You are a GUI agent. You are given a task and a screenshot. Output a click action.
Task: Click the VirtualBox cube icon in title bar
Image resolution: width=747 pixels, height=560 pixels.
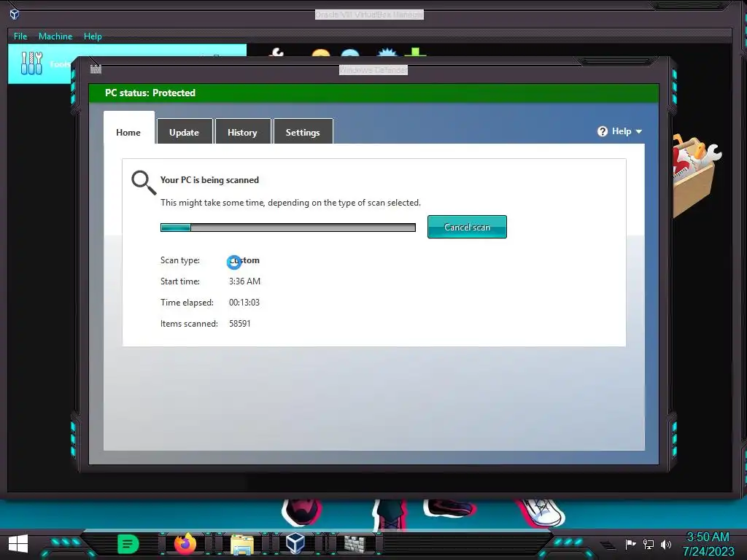pyautogui.click(x=15, y=15)
